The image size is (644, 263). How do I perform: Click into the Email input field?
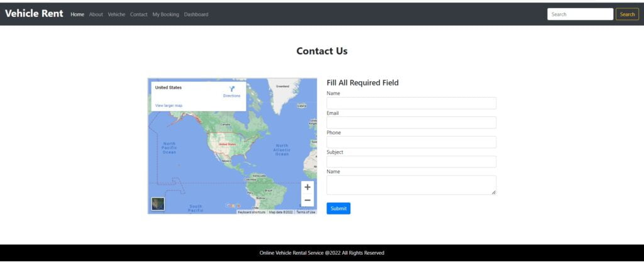411,123
